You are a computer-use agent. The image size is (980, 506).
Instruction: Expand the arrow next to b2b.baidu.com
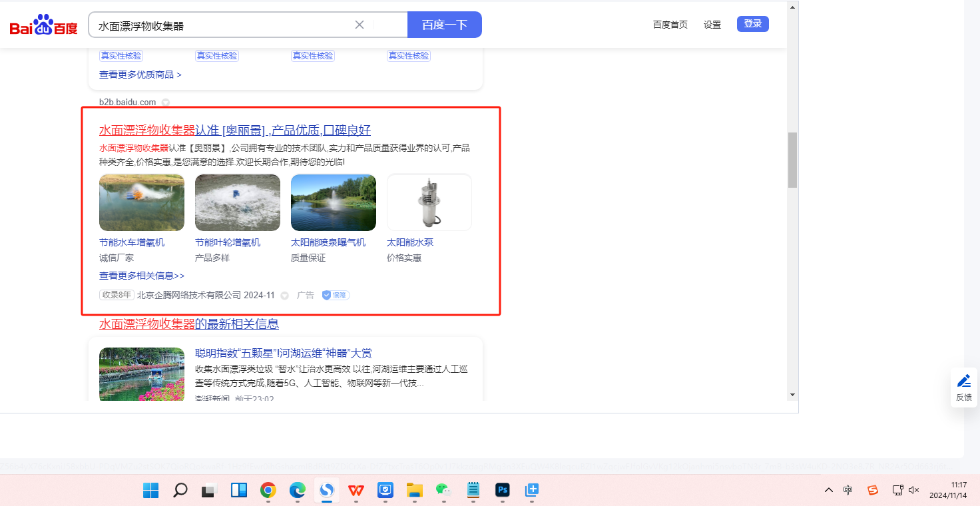[166, 103]
